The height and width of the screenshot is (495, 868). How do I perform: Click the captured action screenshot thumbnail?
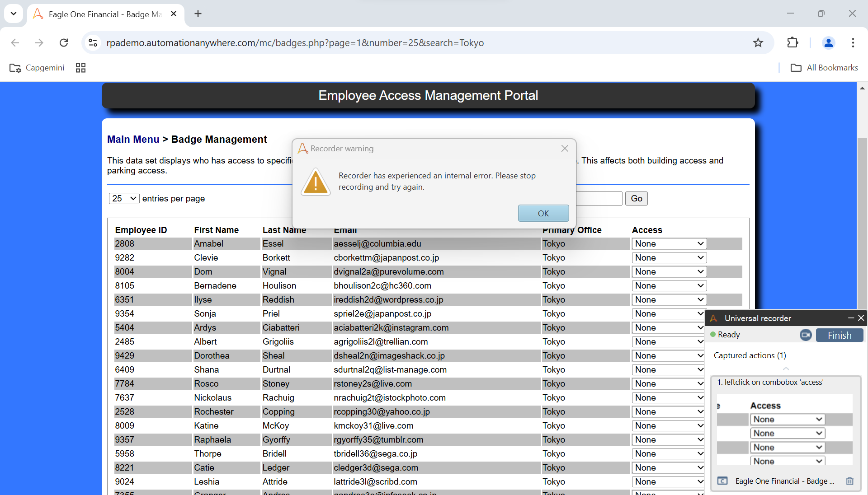(x=785, y=430)
